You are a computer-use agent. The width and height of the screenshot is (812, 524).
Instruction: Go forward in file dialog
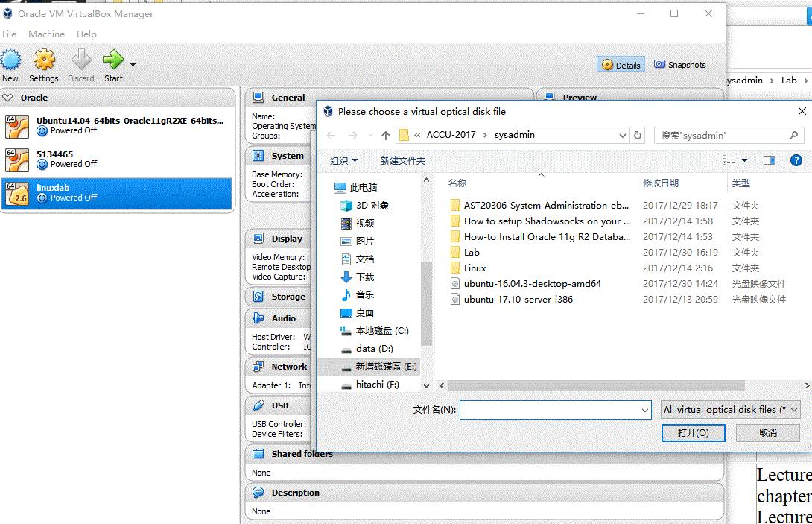point(352,135)
